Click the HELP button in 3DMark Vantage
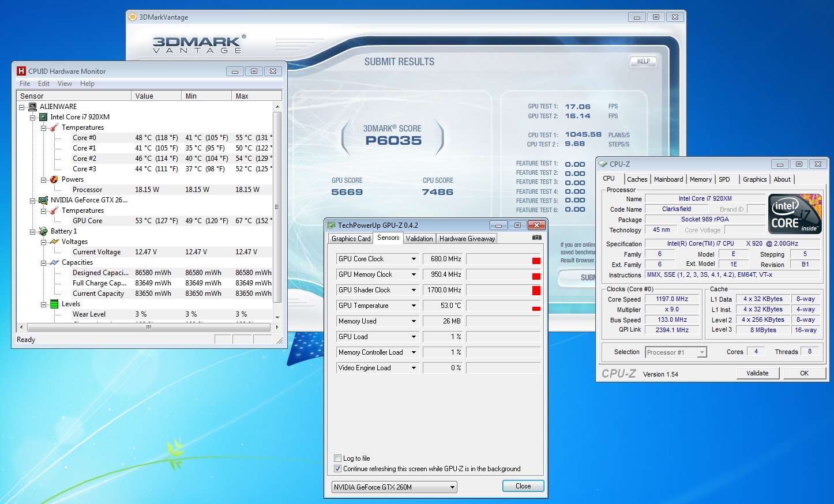The height and width of the screenshot is (504, 834). (644, 61)
